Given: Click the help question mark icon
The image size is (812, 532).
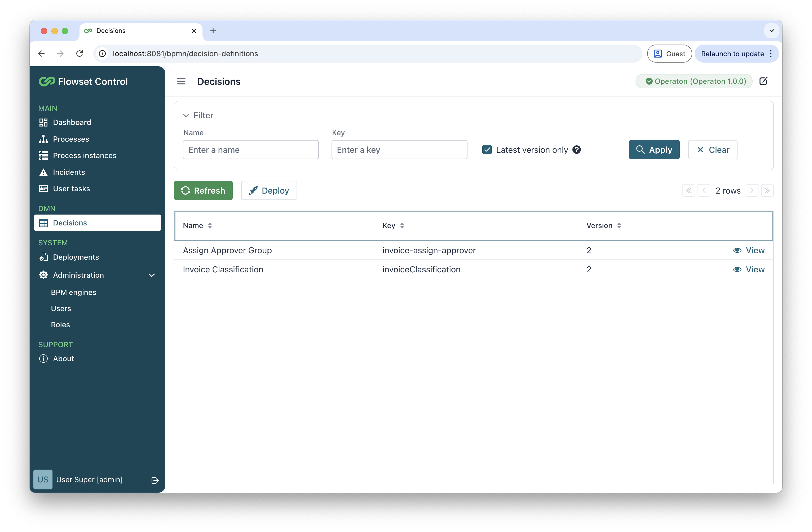Looking at the screenshot, I should [x=577, y=150].
